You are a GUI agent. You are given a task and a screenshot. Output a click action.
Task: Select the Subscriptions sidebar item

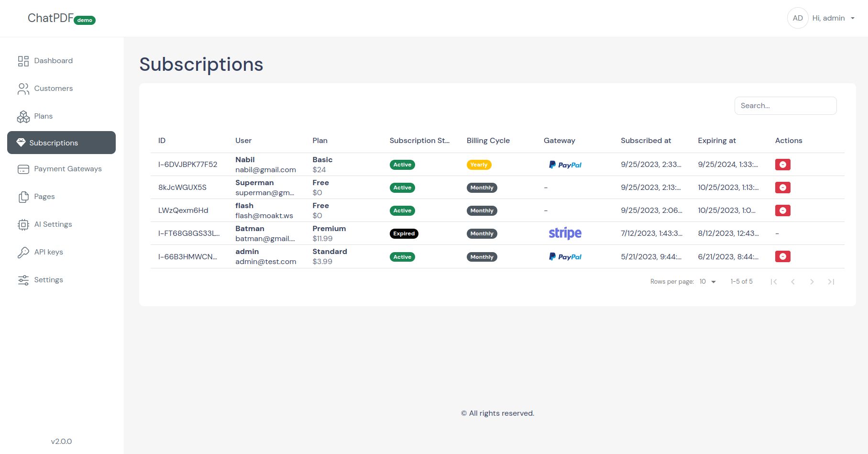tap(61, 143)
